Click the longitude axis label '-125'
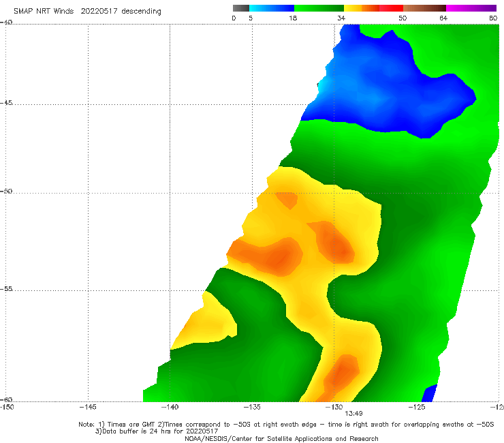Screen dimensions: 504x443 click(417, 407)
